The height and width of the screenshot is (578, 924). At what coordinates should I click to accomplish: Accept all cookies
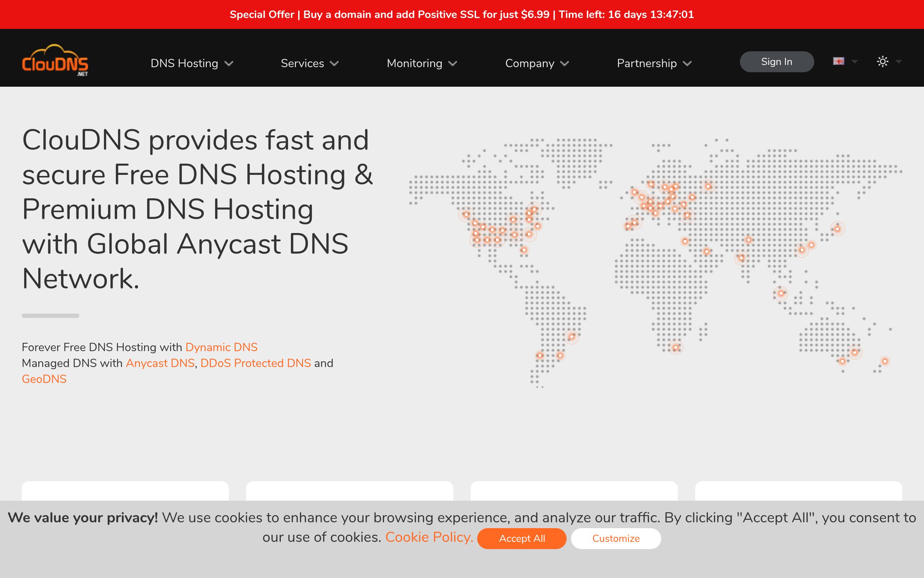(x=522, y=538)
